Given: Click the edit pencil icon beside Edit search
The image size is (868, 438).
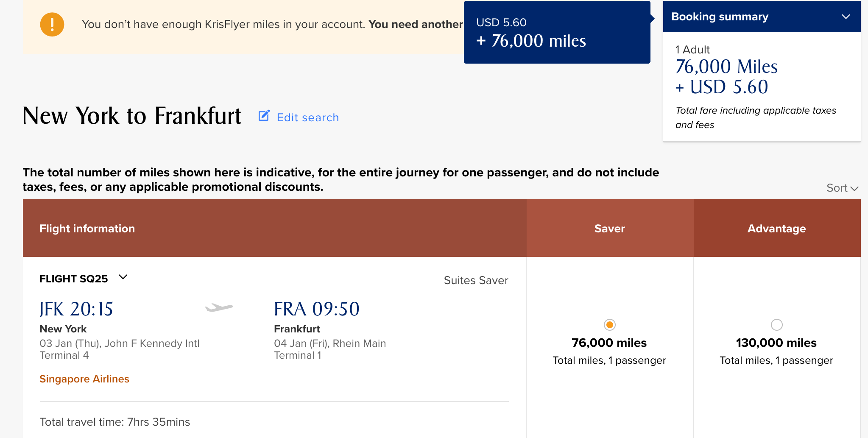Looking at the screenshot, I should click(x=264, y=116).
